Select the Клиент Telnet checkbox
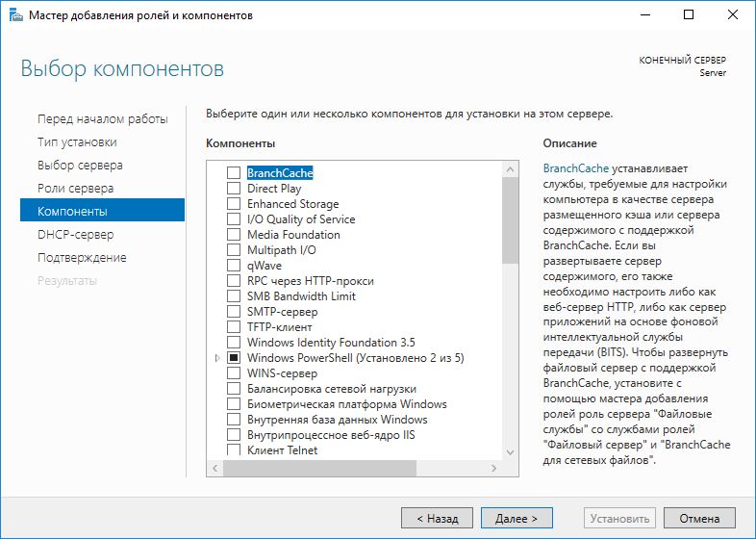This screenshot has height=539, width=756. coord(233,450)
